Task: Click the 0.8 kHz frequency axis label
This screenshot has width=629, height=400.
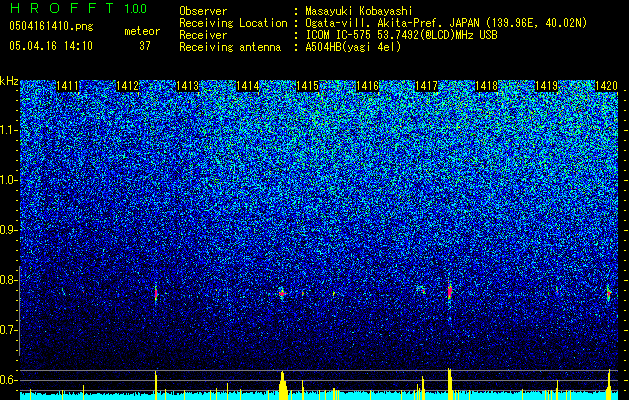Action: (x=9, y=280)
